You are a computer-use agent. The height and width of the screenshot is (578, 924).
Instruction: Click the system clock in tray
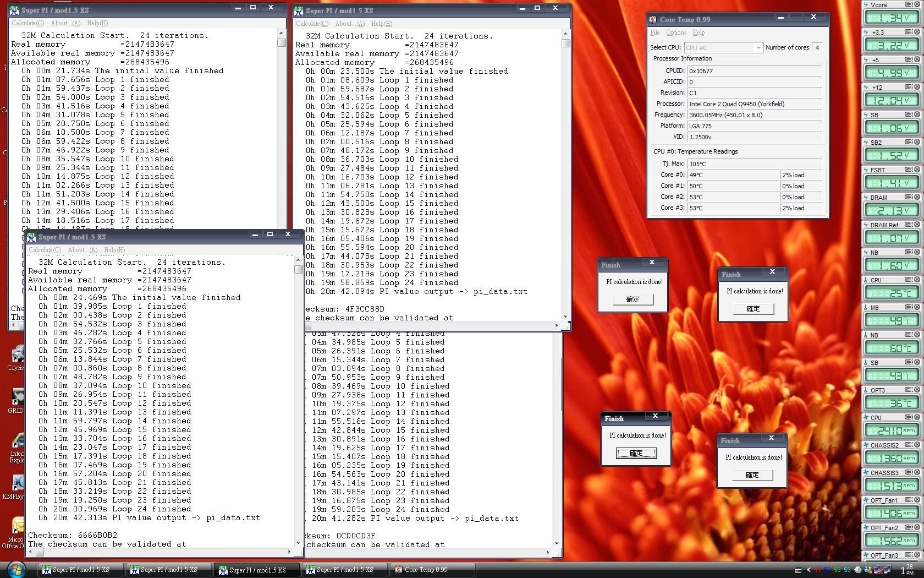pos(907,570)
